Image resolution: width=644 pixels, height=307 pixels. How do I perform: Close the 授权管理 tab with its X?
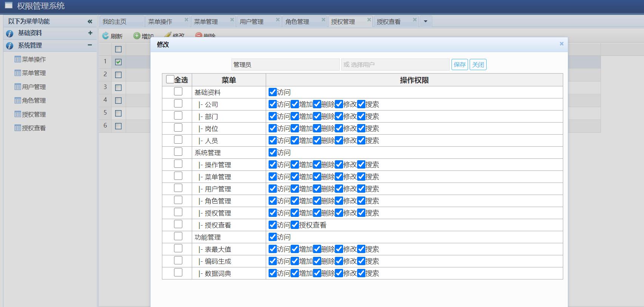click(x=369, y=20)
